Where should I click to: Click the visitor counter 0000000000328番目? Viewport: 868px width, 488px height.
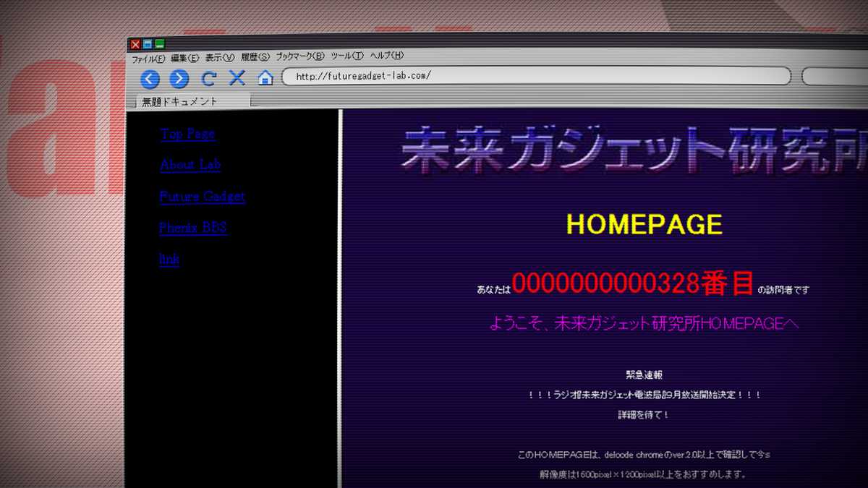(634, 284)
